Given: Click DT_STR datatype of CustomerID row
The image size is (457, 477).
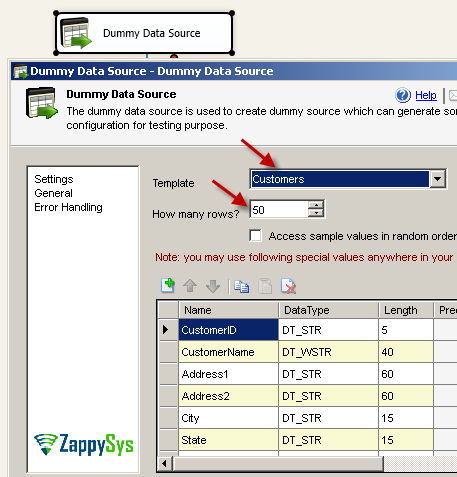Looking at the screenshot, I should (x=328, y=330).
